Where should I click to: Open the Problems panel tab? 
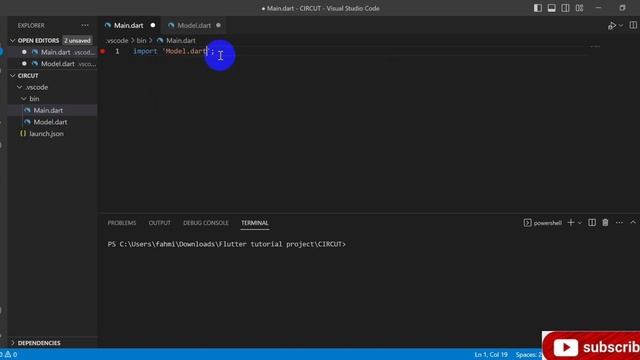[x=122, y=223]
